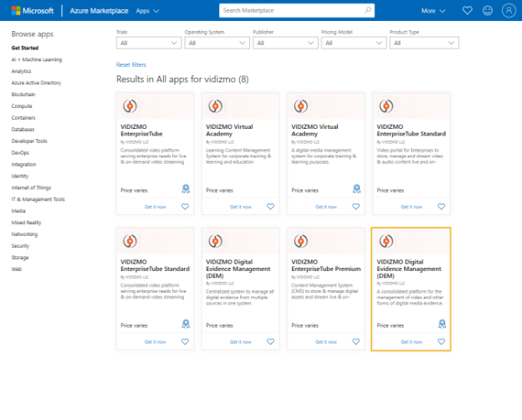Open the user account profile icon
The image size is (522, 420).
[x=509, y=11]
